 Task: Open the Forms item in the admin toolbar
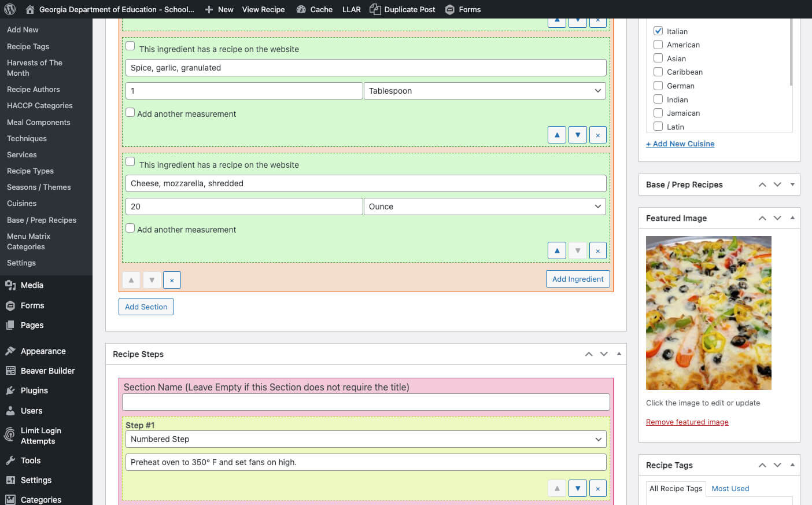(x=463, y=9)
